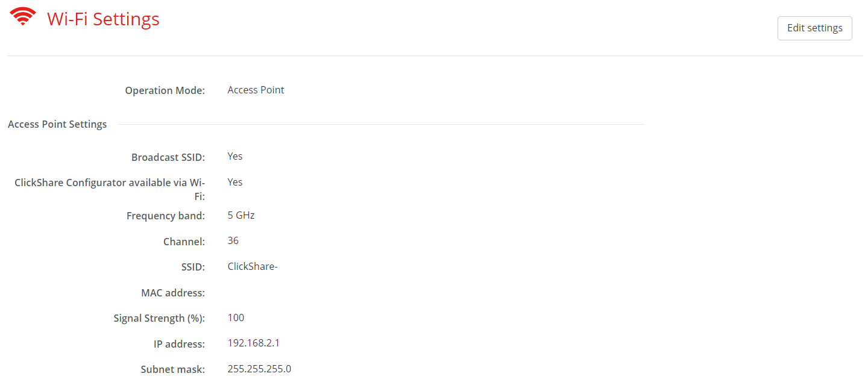Click the Wi-Fi Settings page title
The height and width of the screenshot is (391, 868).
[x=103, y=19]
